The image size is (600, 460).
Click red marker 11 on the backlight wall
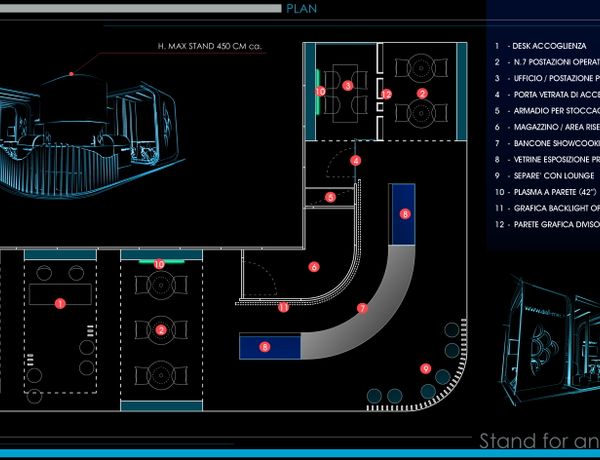coord(283,307)
